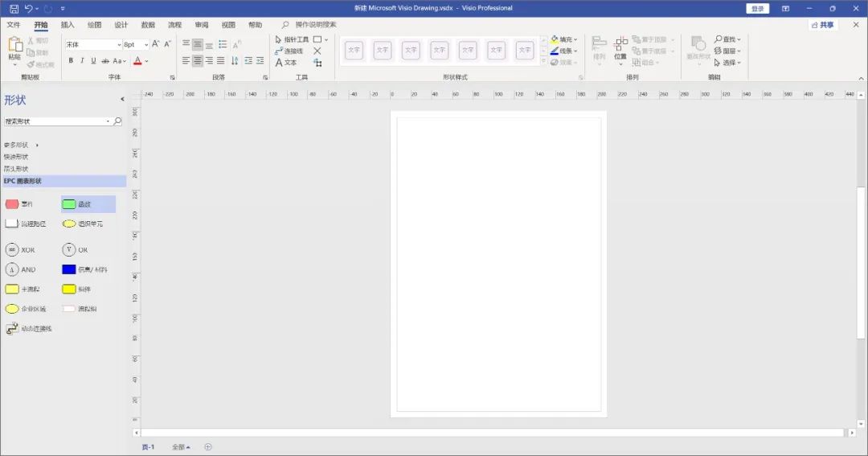Viewport: 868px width, 456px height.
Task: Switch to the Review (审阅) tab
Action: point(202,25)
